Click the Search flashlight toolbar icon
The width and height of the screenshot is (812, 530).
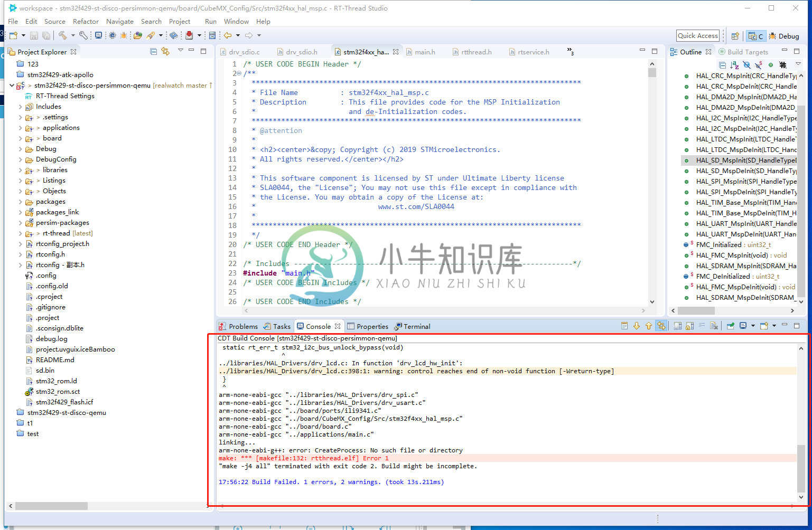(x=151, y=35)
